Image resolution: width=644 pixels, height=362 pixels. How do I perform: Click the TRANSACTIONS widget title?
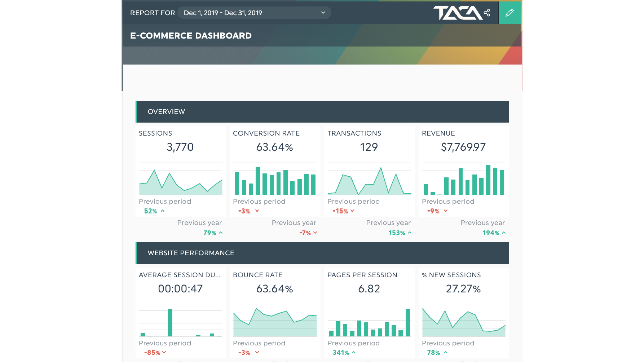tap(354, 133)
